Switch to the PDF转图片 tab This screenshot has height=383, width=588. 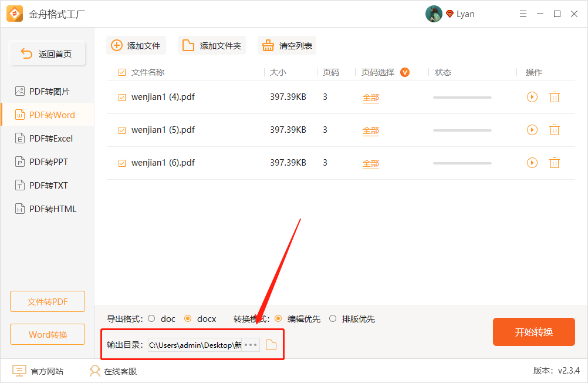coord(48,91)
